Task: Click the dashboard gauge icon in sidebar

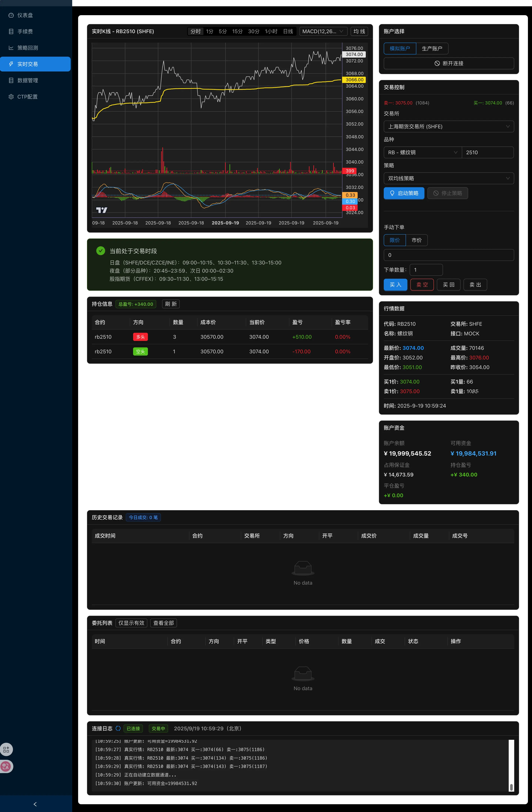Action: (x=11, y=15)
